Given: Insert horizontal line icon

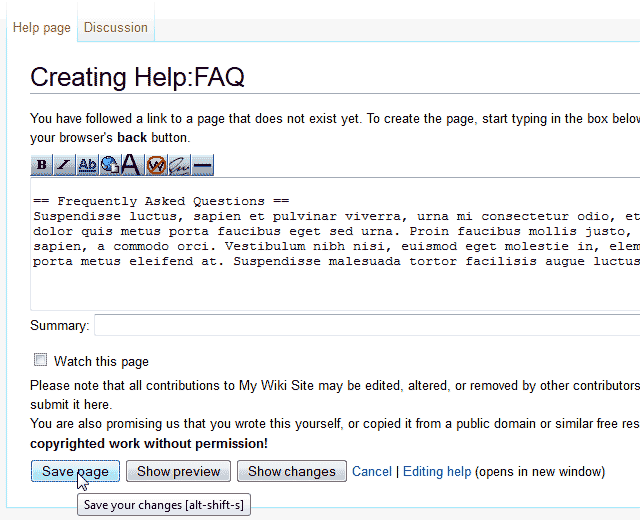Looking at the screenshot, I should 202,165.
